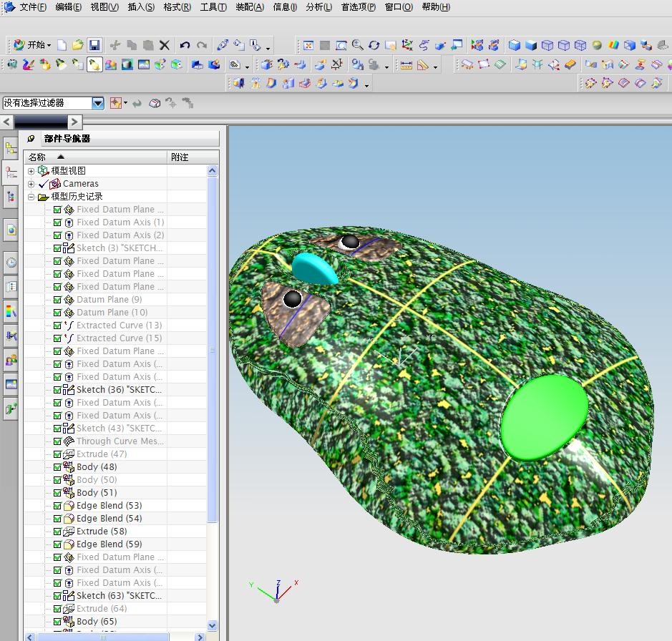This screenshot has height=641, width=672.
Task: Click the Save icon in the toolbar
Action: (94, 45)
